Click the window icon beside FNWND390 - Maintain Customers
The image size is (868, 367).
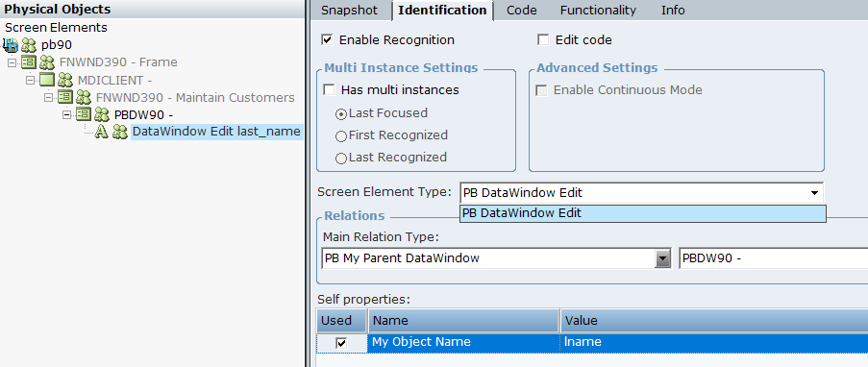point(65,97)
